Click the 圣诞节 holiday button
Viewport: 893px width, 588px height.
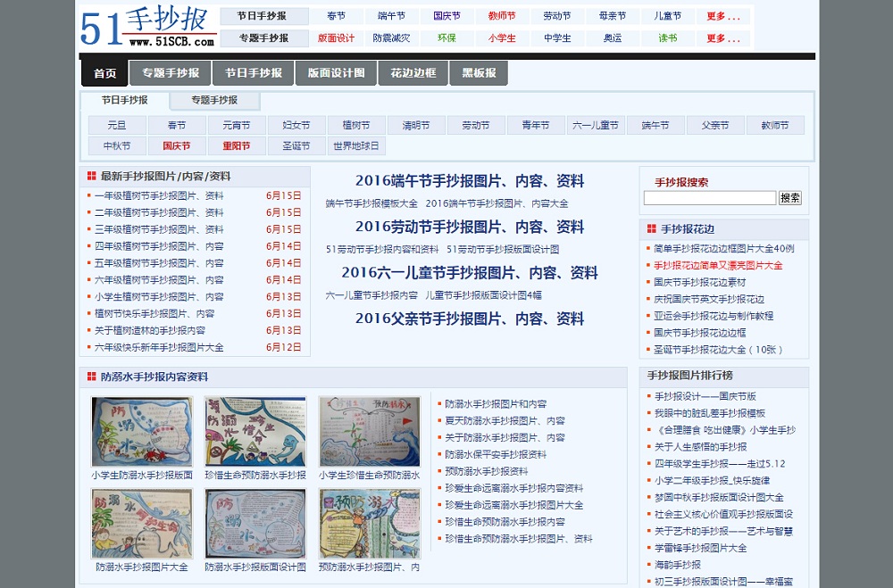pyautogui.click(x=296, y=145)
